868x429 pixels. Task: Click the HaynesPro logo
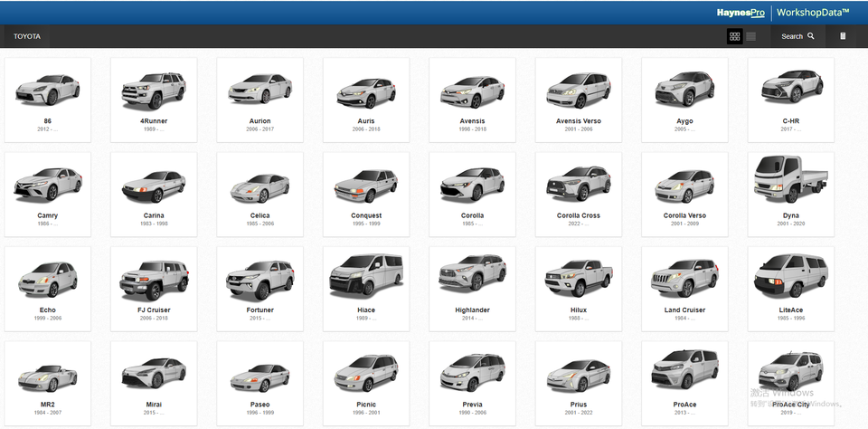741,13
